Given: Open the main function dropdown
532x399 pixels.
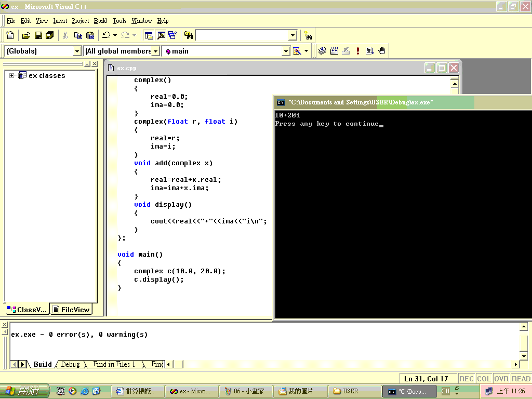Looking at the screenshot, I should (285, 51).
